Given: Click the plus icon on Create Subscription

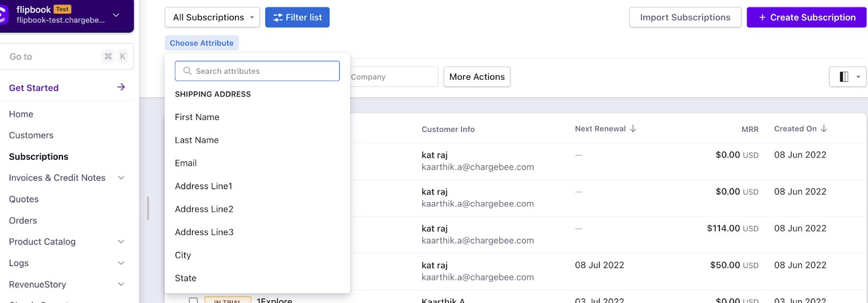Looking at the screenshot, I should click(x=762, y=17).
